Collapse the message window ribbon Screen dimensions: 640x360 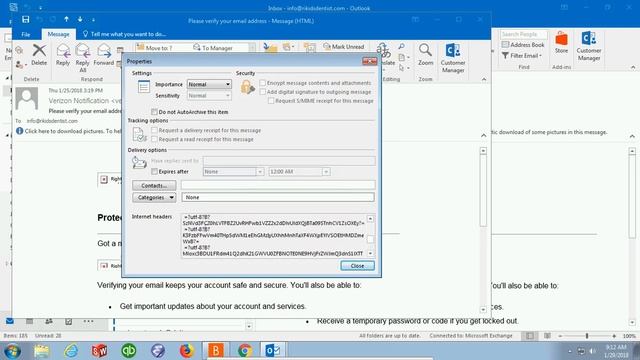tap(484, 79)
